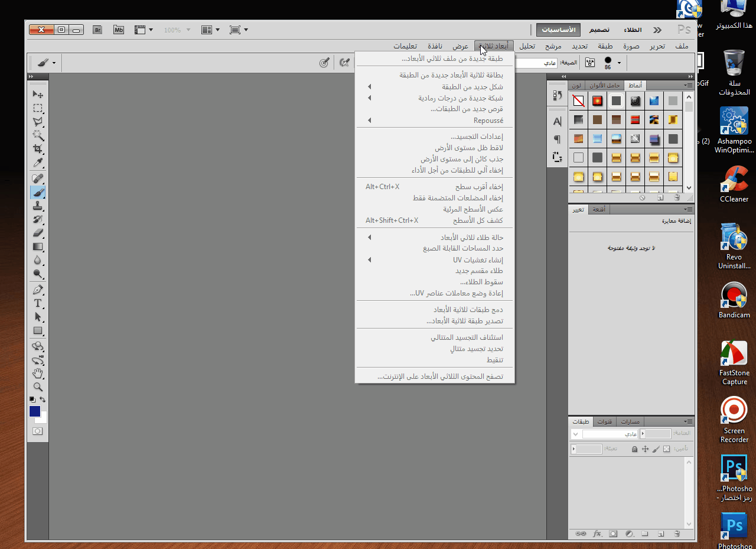Select the Eyedropper tool

[38, 163]
